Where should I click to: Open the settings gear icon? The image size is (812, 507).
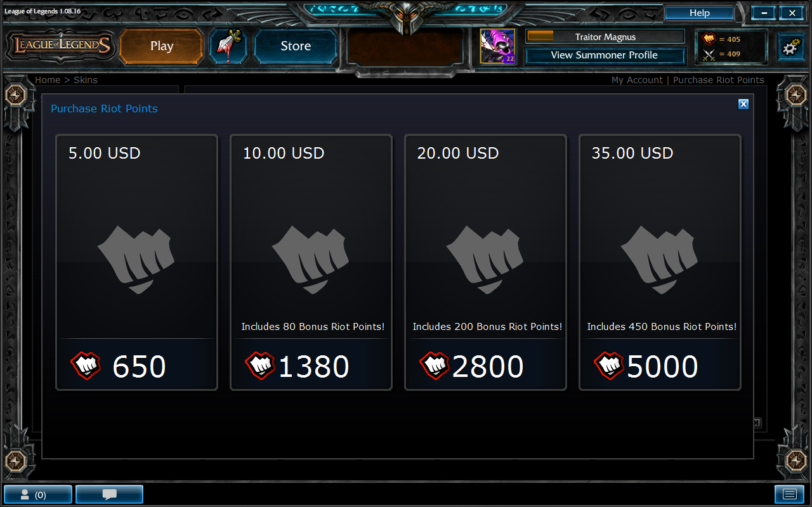pyautogui.click(x=790, y=47)
